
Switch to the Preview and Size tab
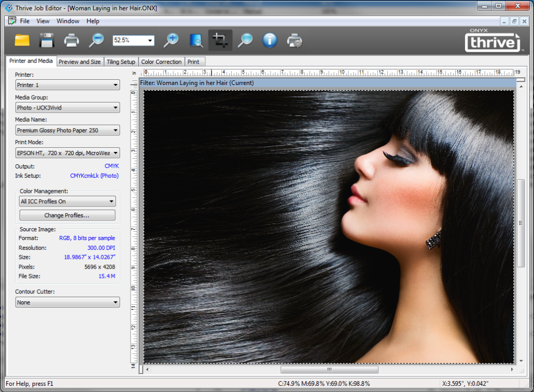point(80,61)
